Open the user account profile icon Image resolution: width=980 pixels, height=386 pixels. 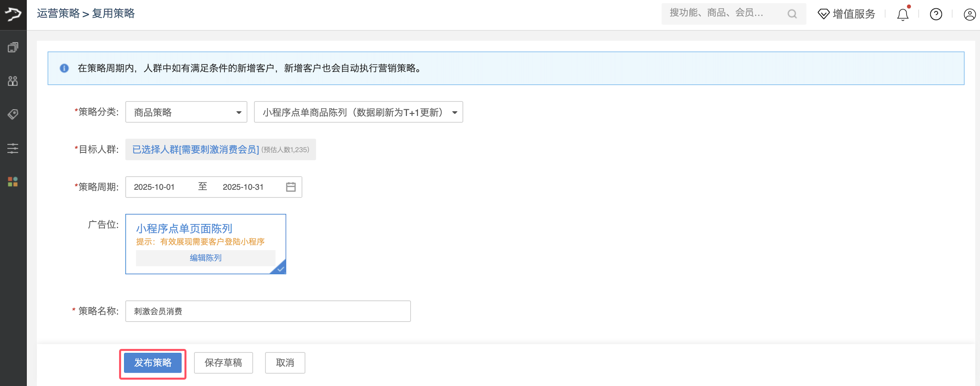click(969, 14)
